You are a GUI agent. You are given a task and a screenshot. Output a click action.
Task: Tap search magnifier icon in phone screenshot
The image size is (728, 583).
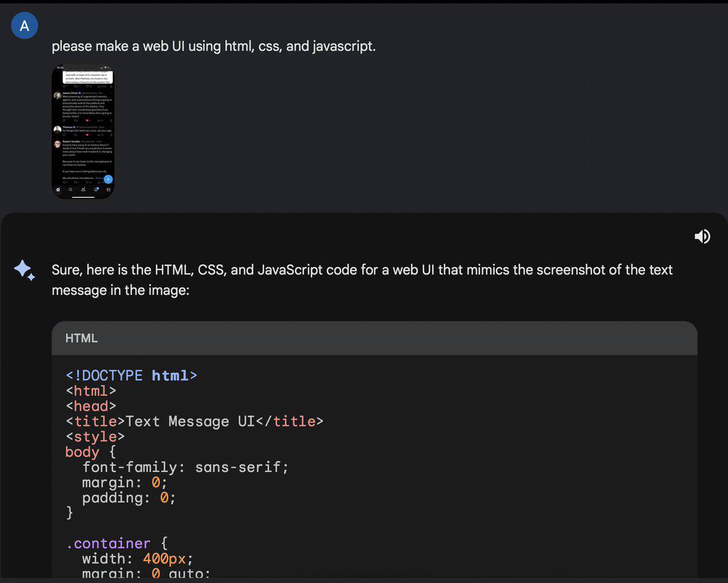point(70,189)
